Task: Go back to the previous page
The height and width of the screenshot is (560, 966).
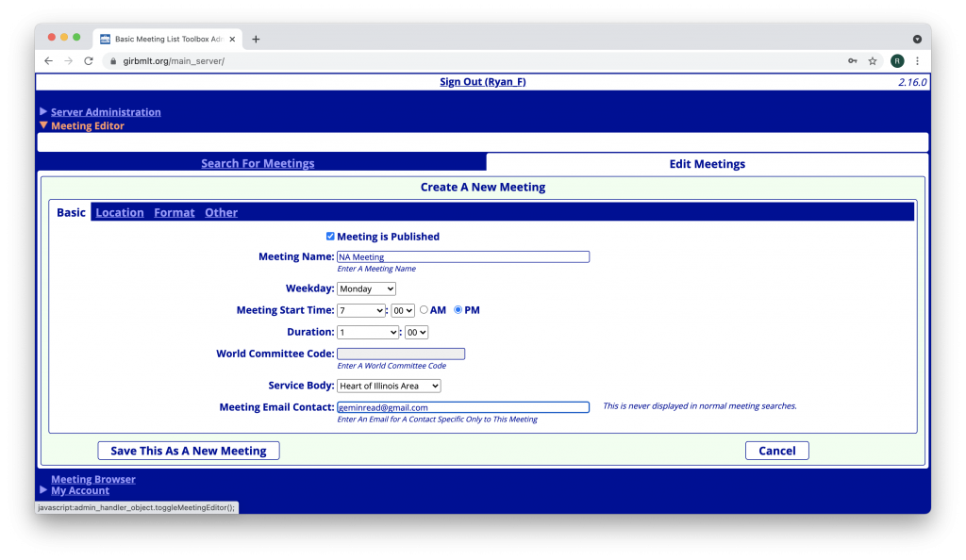Action: click(49, 61)
